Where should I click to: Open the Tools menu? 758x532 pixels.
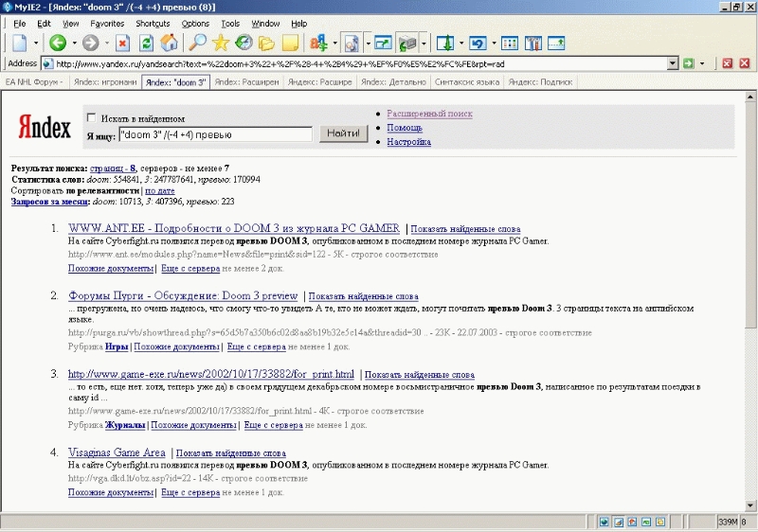(x=230, y=23)
